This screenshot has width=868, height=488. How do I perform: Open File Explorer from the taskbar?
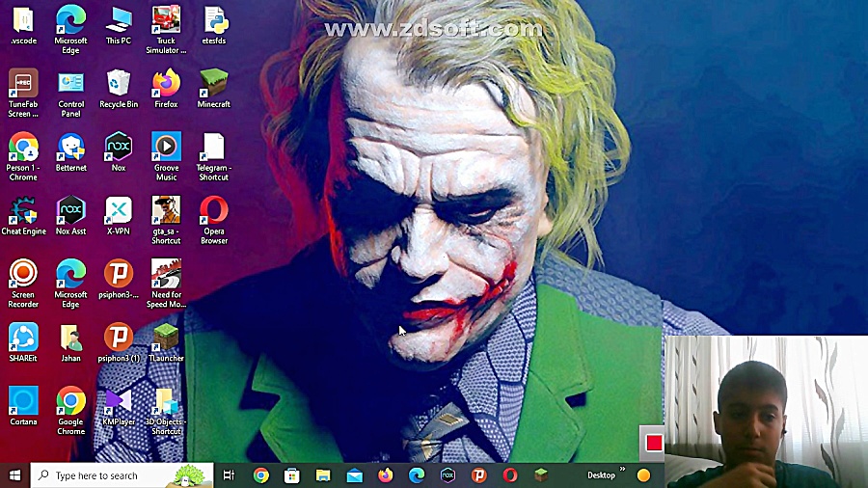323,475
